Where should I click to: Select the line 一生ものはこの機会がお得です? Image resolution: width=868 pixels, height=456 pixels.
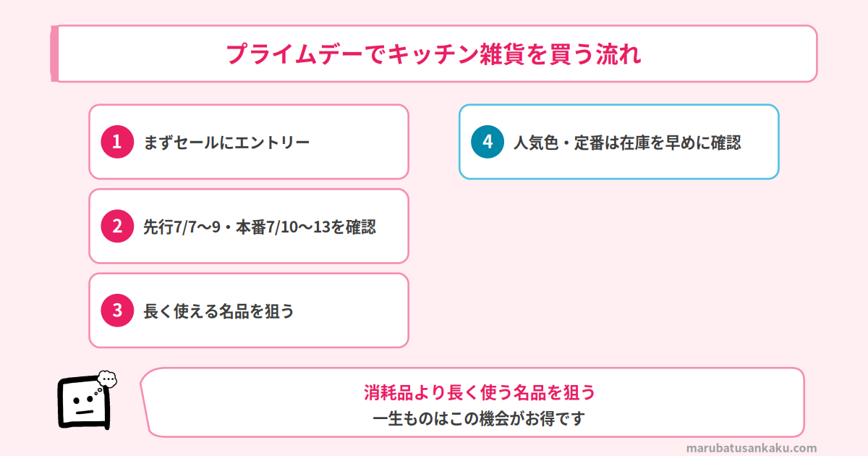click(479, 418)
